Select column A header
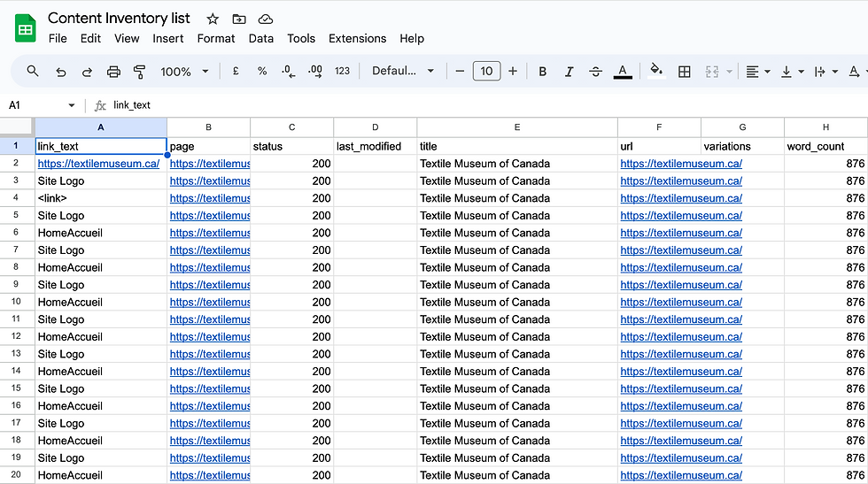The height and width of the screenshot is (484, 868). coord(101,127)
